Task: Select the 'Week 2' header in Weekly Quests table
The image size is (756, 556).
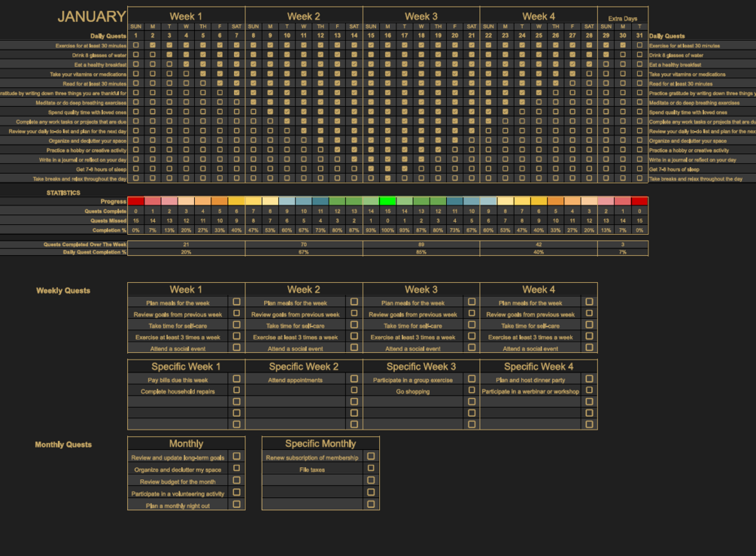Action: 304,290
